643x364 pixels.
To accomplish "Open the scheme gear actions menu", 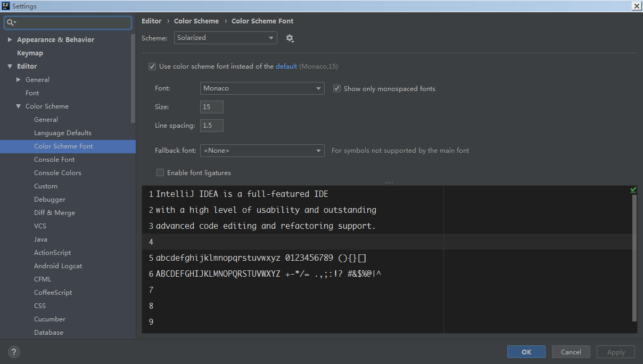I will pos(290,38).
